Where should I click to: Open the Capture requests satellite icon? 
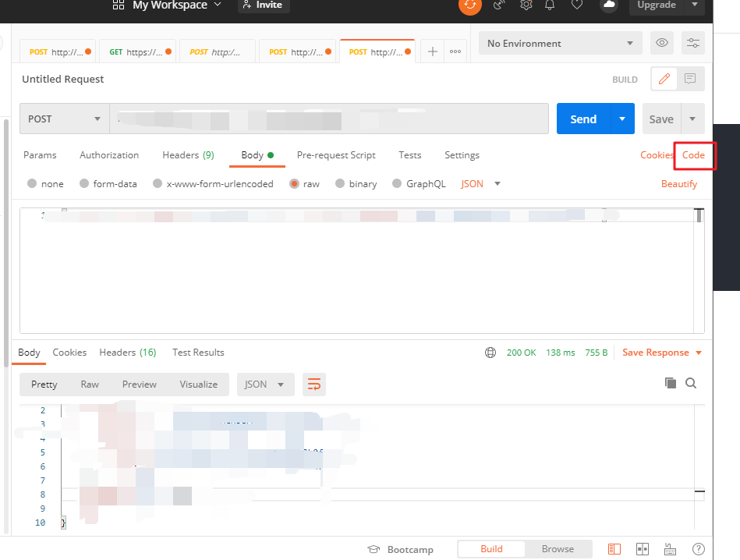pos(499,6)
